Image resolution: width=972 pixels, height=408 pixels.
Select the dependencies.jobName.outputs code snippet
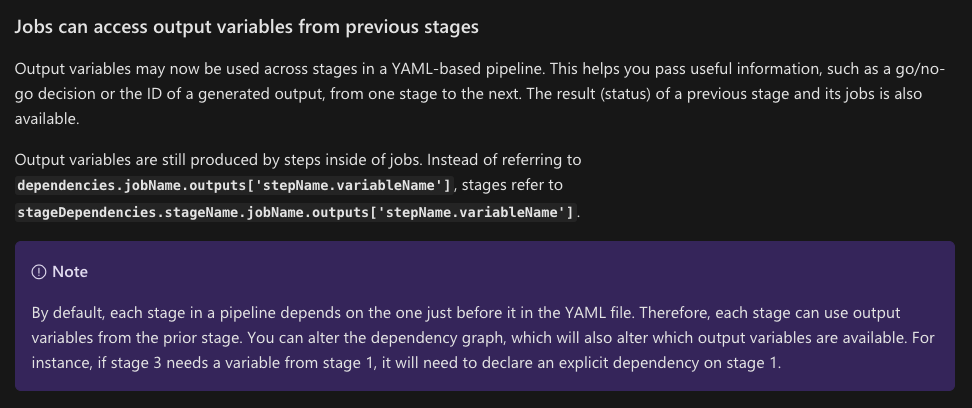click(234, 185)
